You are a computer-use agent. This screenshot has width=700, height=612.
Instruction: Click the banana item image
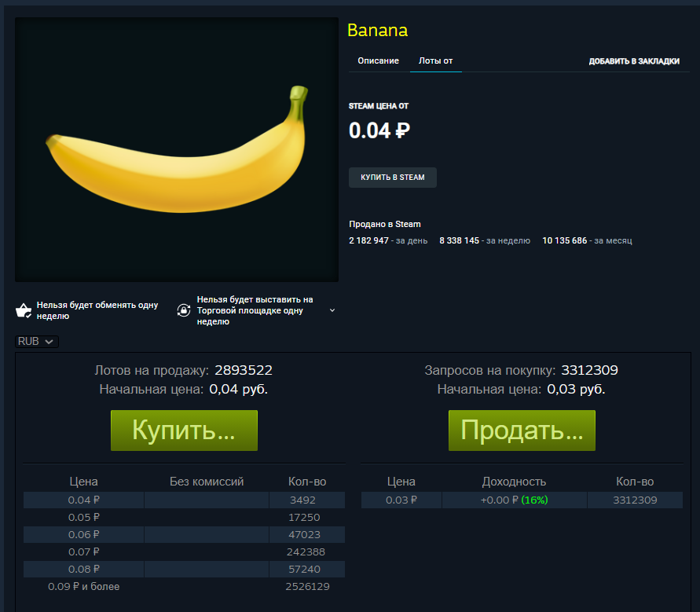point(177,149)
